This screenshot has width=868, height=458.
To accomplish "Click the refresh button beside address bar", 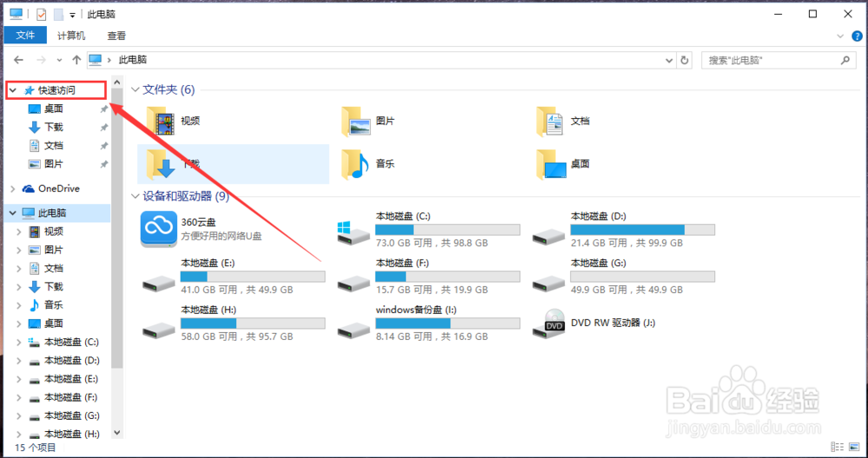I will pos(685,61).
